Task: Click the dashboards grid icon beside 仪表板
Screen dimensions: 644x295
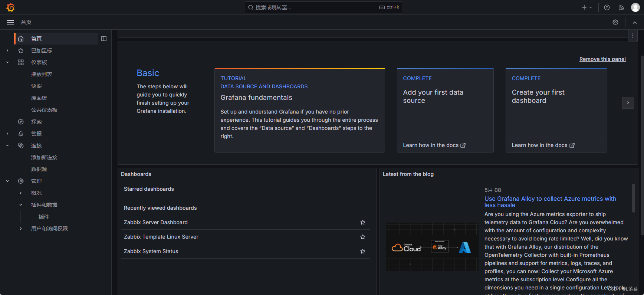Action: coord(21,62)
